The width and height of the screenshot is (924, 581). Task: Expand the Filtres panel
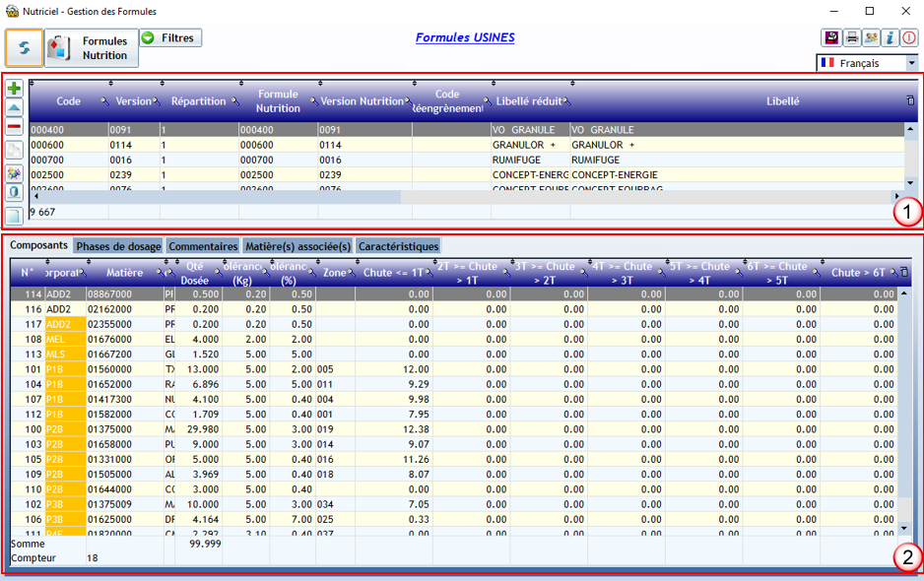(x=170, y=37)
